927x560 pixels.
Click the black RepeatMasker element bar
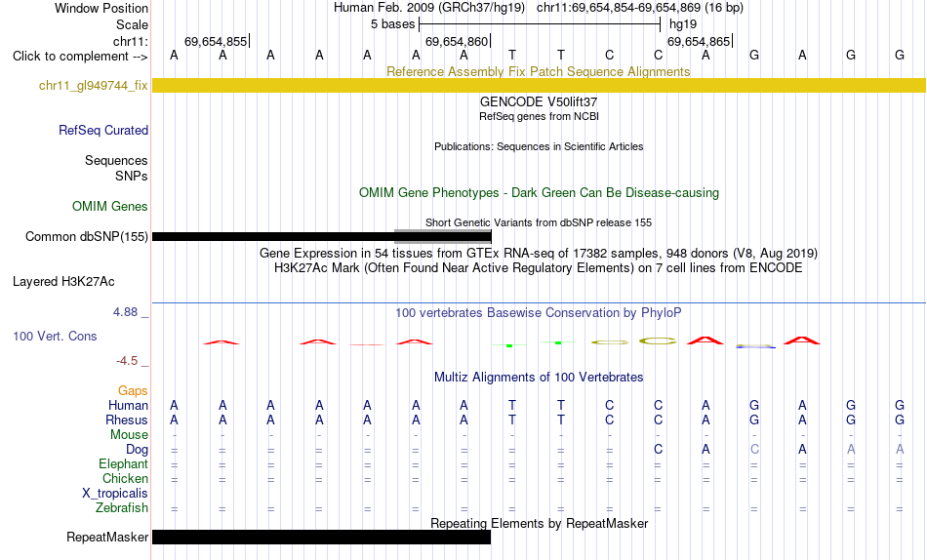click(x=322, y=537)
